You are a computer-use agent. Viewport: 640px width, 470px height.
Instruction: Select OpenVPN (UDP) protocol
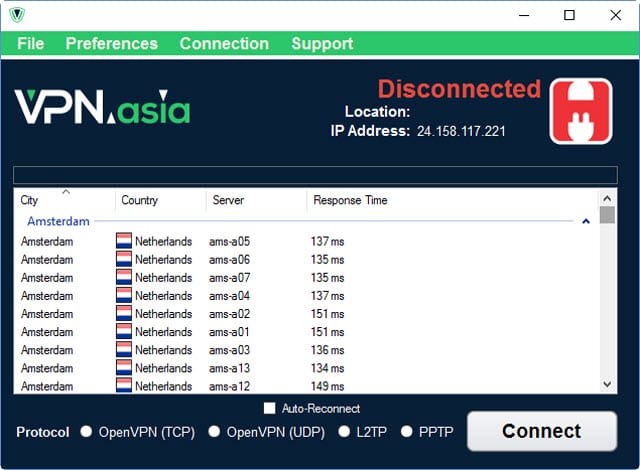[214, 431]
